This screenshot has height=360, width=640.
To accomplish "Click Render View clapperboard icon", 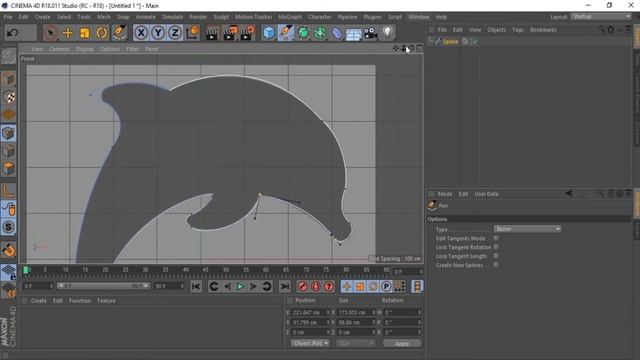I will tap(212, 33).
